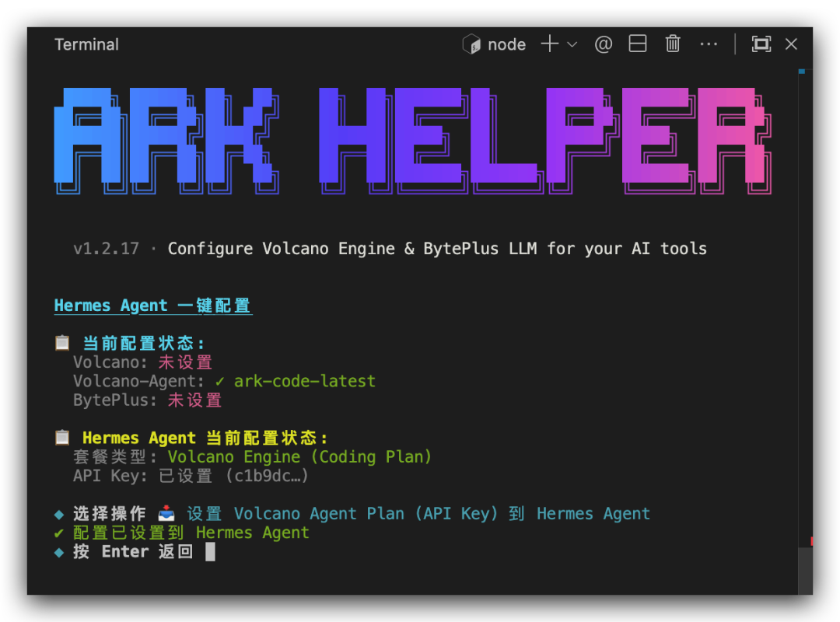Screen dimensions: 840x622
Task: Split the terminal with split icon
Action: [x=638, y=44]
